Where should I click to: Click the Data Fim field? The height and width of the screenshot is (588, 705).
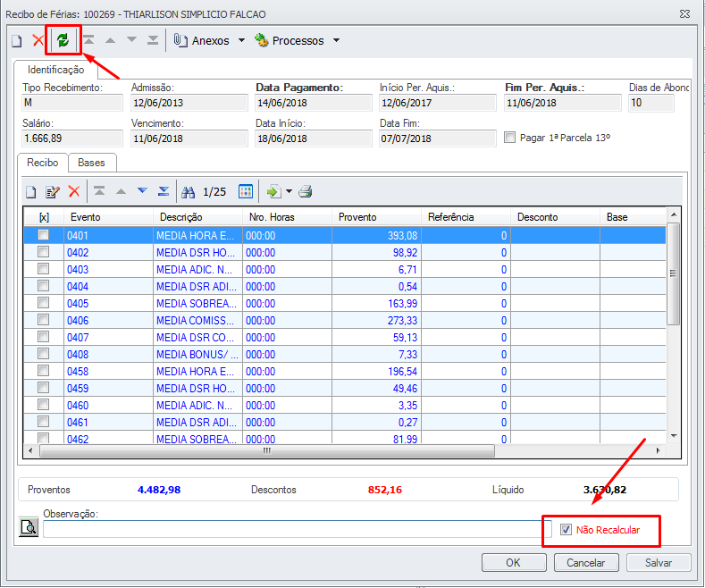click(x=437, y=139)
